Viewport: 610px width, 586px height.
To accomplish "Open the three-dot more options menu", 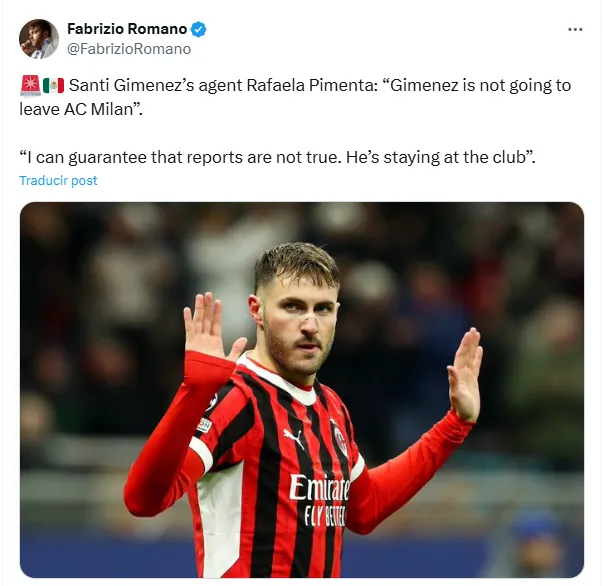I will [575, 30].
